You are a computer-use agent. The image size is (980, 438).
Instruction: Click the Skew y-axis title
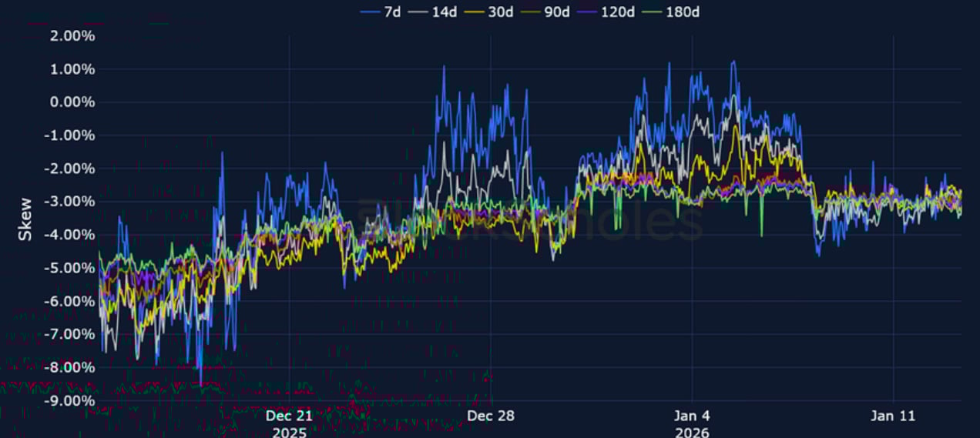click(x=25, y=219)
